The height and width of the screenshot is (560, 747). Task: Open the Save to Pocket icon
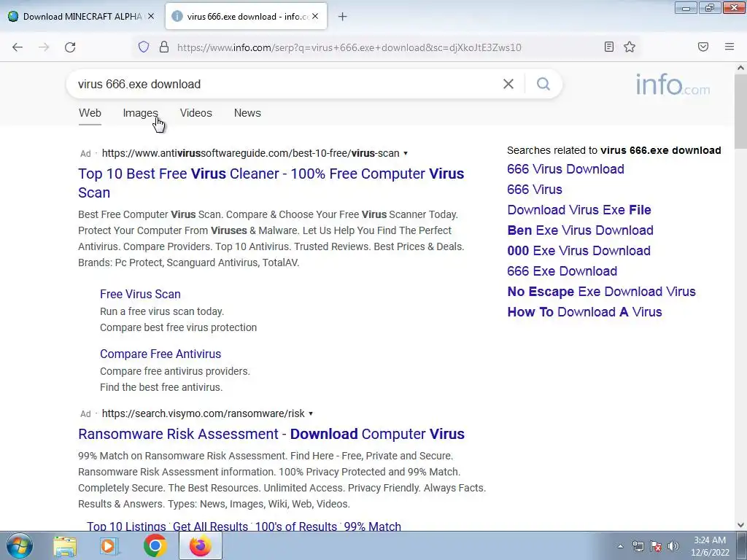(703, 47)
